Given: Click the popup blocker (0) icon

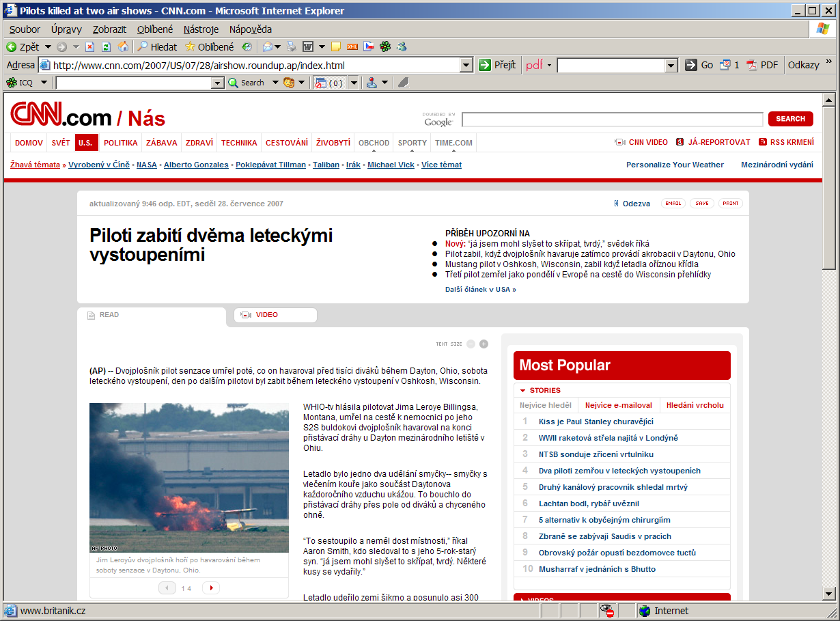Looking at the screenshot, I should click(330, 83).
